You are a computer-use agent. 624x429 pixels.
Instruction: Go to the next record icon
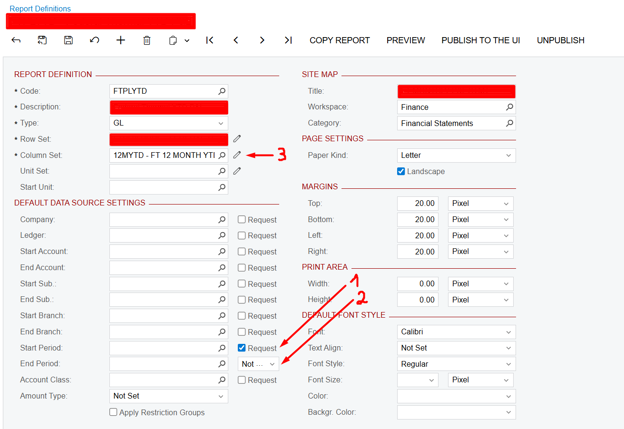tap(262, 40)
